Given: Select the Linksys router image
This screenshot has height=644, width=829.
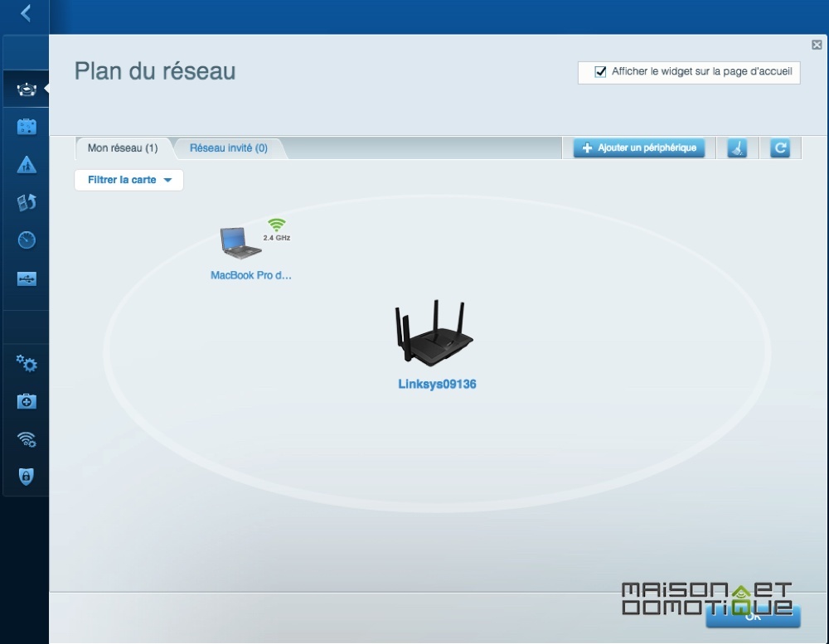Looking at the screenshot, I should click(434, 333).
